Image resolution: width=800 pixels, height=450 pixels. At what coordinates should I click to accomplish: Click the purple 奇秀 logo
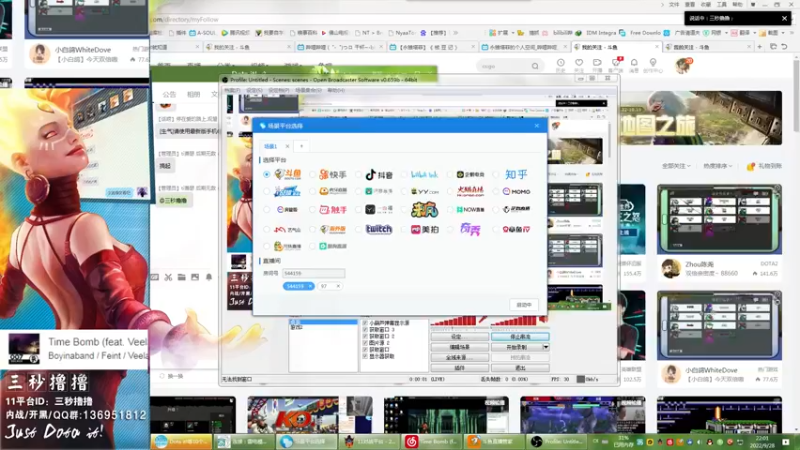(x=470, y=230)
